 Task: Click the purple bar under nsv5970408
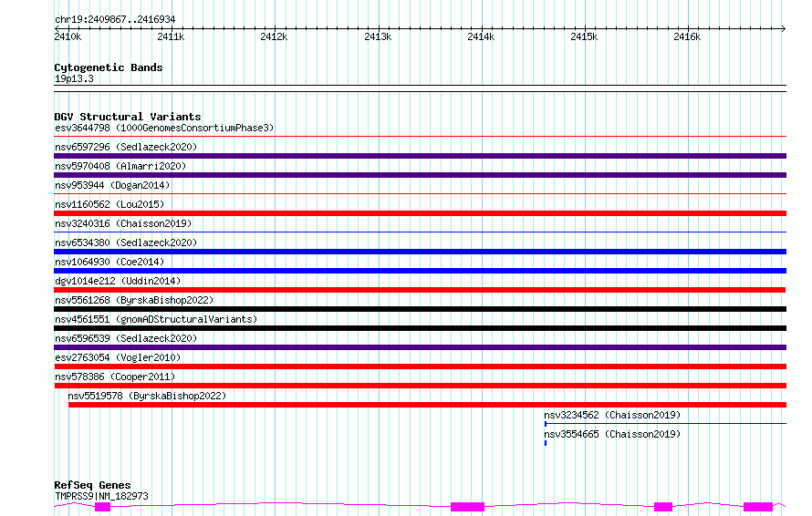pos(420,175)
